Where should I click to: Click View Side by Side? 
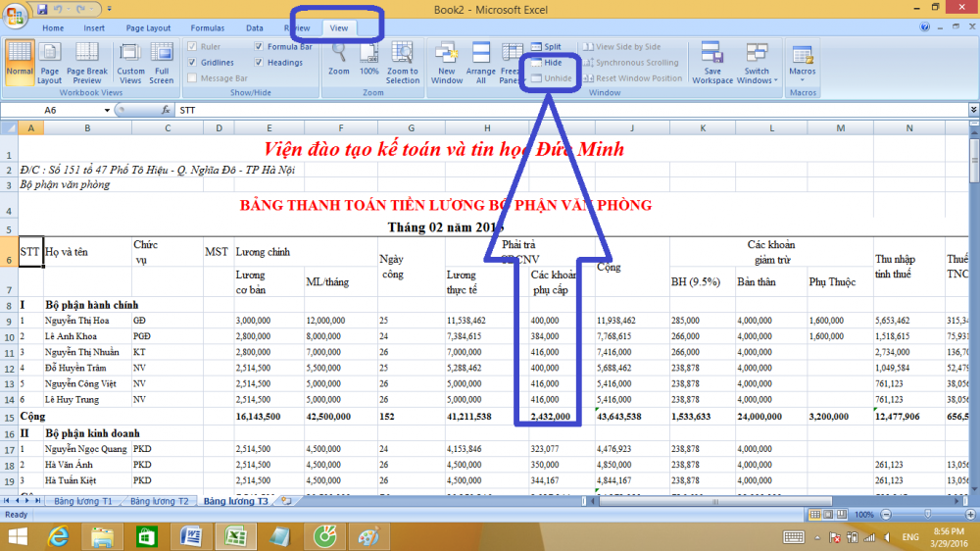click(622, 46)
